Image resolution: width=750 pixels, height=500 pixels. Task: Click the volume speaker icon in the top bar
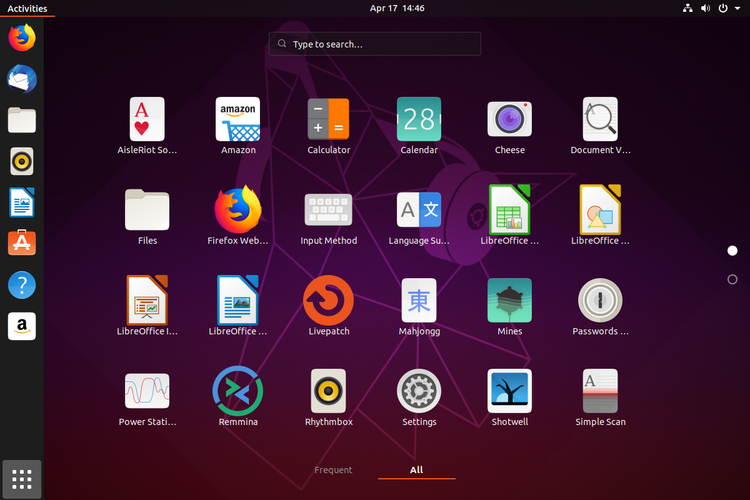(706, 8)
